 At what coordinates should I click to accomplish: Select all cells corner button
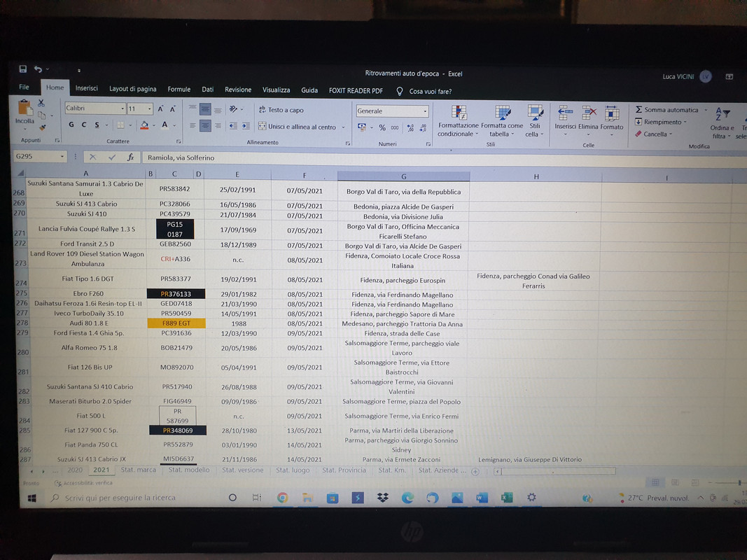[x=20, y=174]
